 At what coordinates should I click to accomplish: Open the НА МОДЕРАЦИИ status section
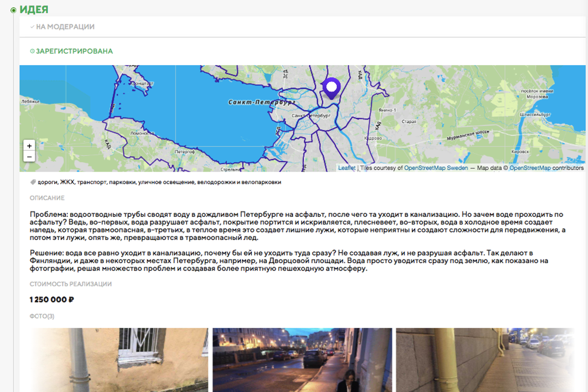tap(65, 27)
